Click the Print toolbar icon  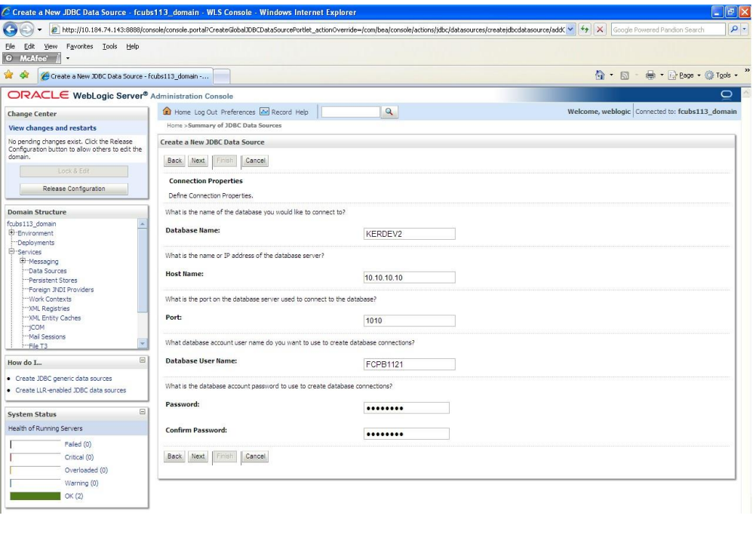(650, 75)
